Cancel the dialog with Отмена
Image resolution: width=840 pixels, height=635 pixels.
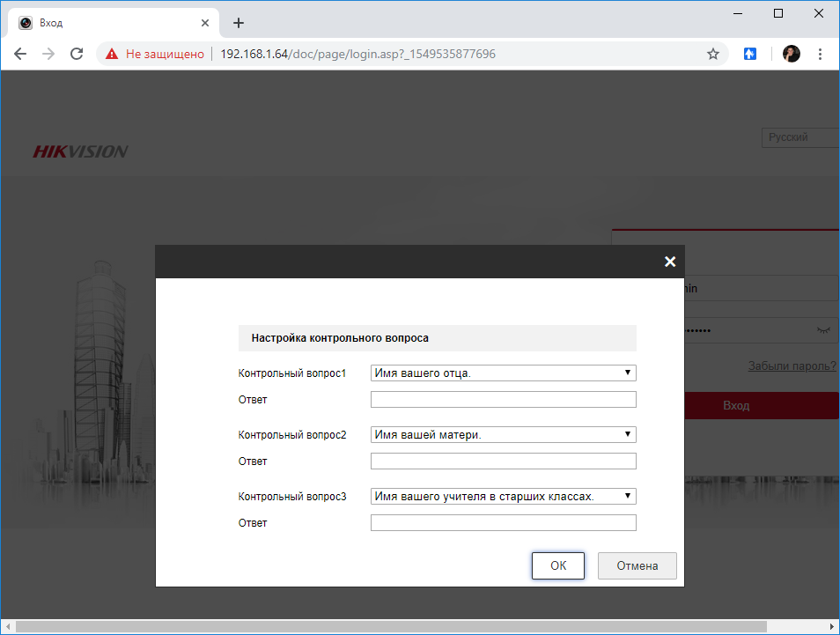point(637,565)
